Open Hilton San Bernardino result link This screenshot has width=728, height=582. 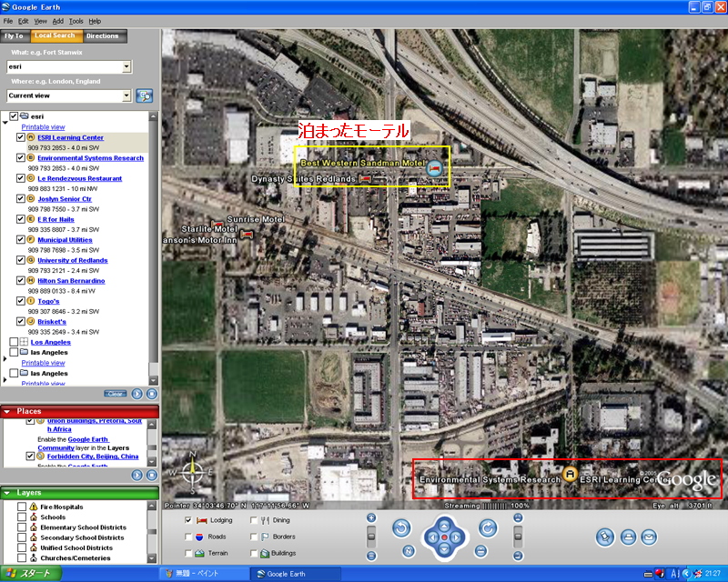[71, 281]
